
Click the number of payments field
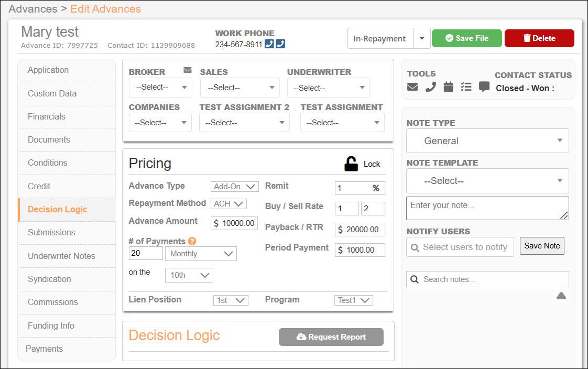coord(146,253)
